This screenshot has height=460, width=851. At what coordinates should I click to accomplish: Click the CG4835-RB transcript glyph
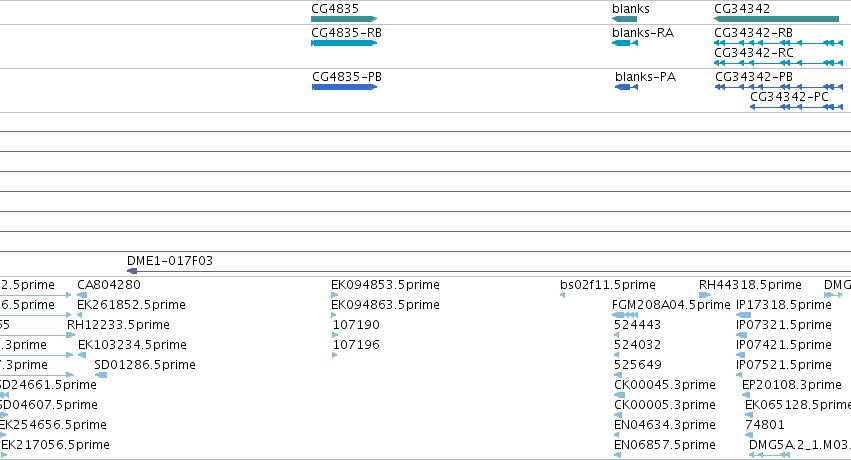click(x=344, y=43)
